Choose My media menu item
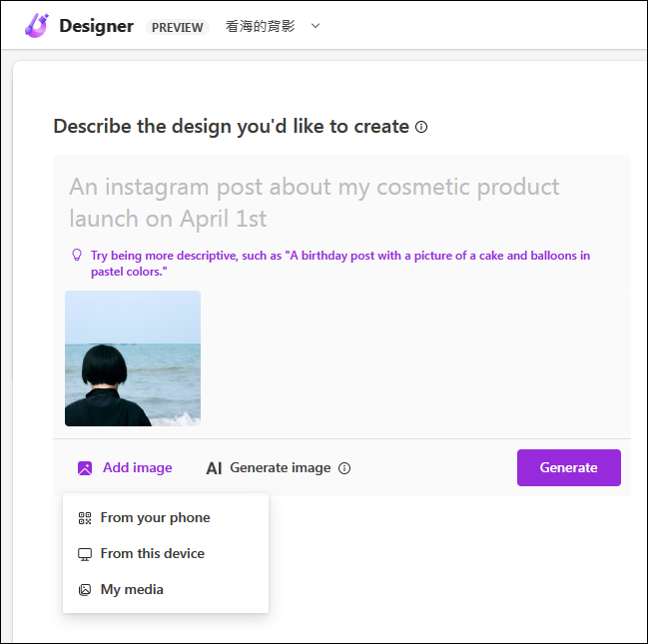 click(x=166, y=589)
